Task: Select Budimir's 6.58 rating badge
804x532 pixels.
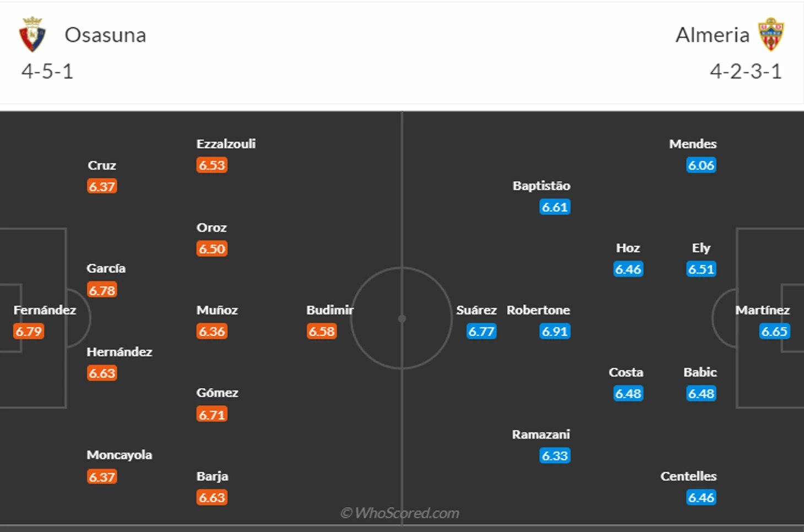Action: click(x=322, y=332)
